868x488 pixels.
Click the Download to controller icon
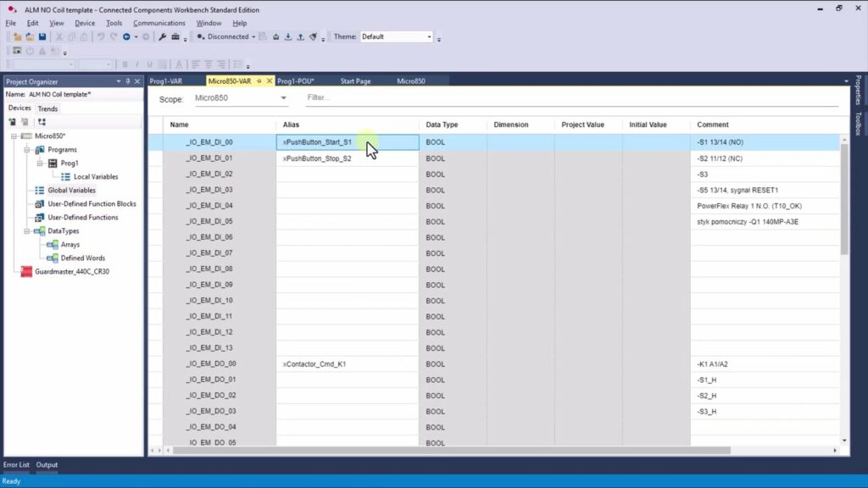288,37
